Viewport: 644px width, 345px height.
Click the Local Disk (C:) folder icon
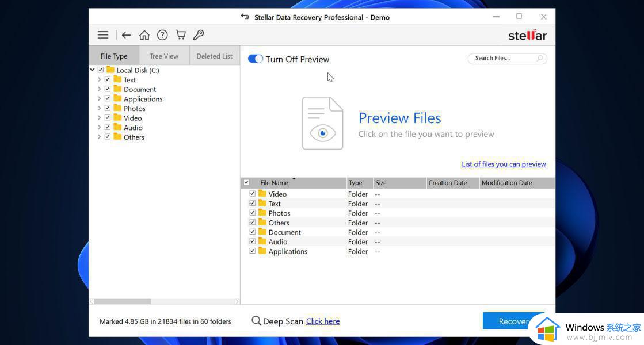110,70
